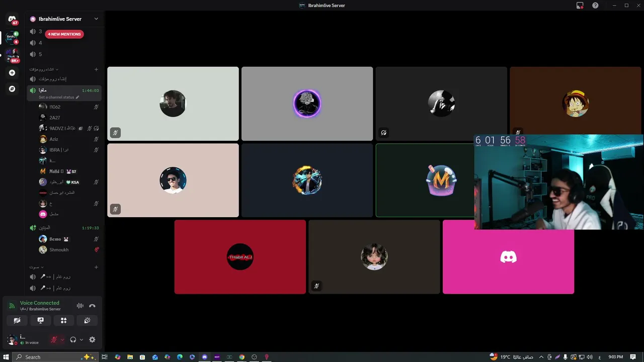
Task: Click the Voice Connected label
Action: (x=40, y=303)
